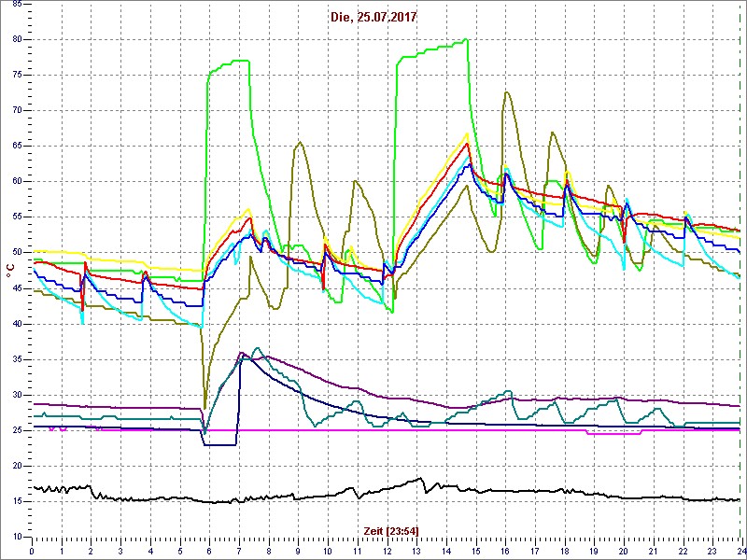Click the 70 value on the temperature axis
Image resolution: width=747 pixels, height=560 pixels.
(x=16, y=110)
